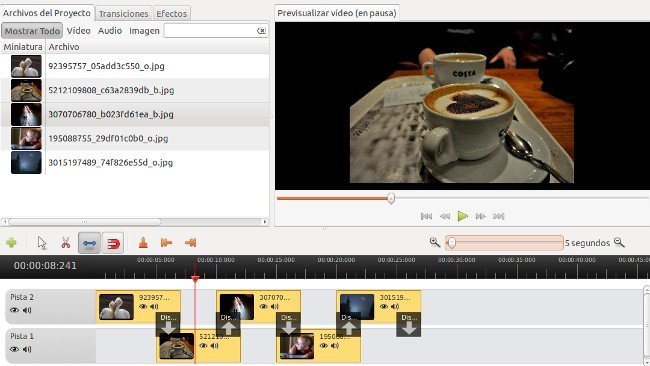This screenshot has width=650, height=366.
Task: Clear the file search field
Action: pos(261,31)
